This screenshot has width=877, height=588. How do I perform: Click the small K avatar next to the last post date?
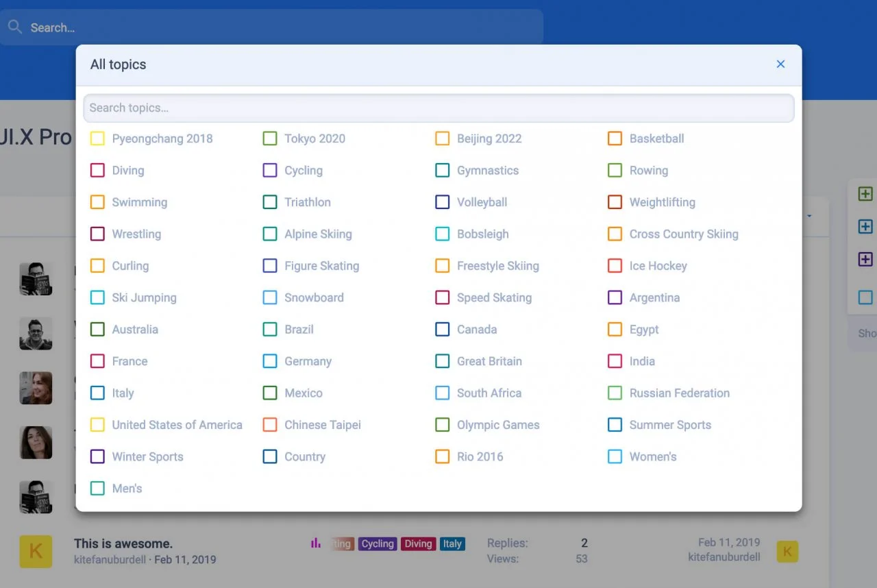787,551
